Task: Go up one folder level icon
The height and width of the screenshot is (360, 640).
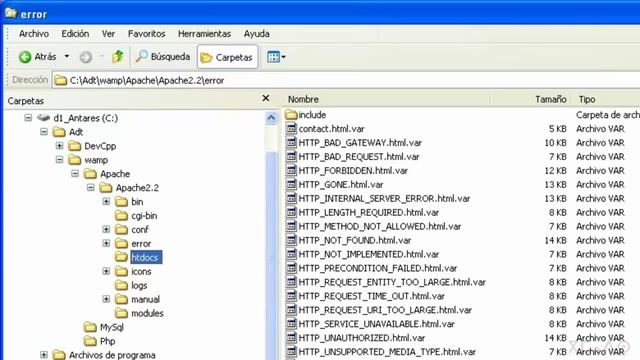Action: [x=118, y=57]
